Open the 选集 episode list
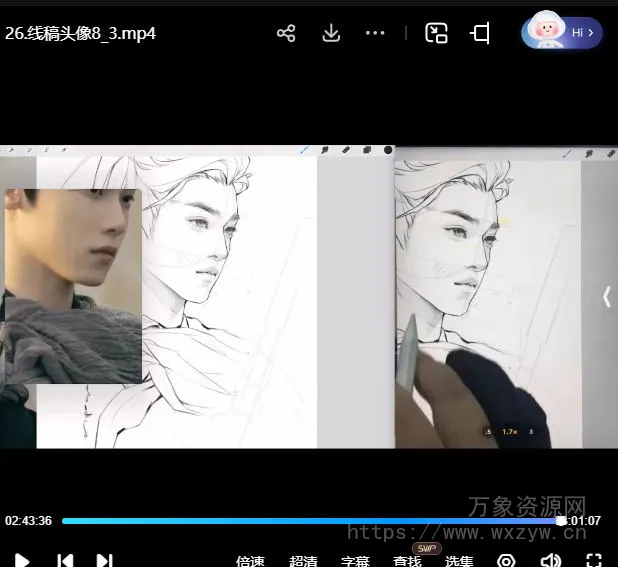The image size is (618, 567). [459, 561]
